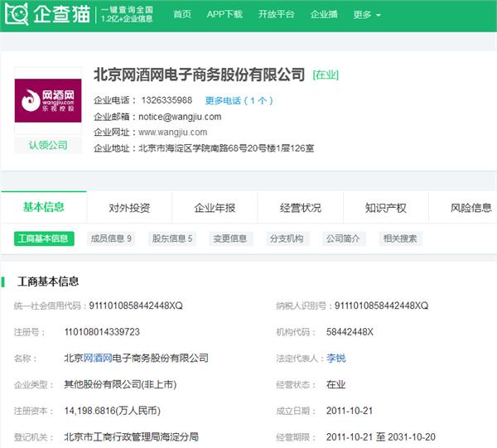Click the 企查猫 cat logo icon
This screenshot has width=497, height=448.
tap(17, 14)
